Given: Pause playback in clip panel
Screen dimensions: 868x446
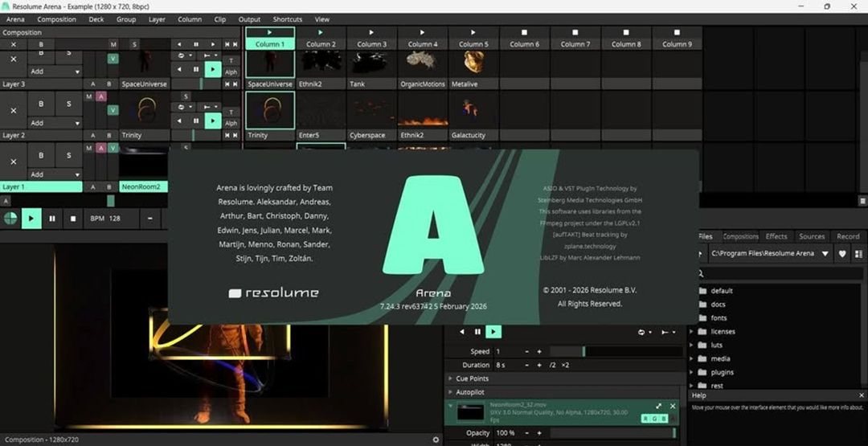Looking at the screenshot, I should [x=477, y=332].
